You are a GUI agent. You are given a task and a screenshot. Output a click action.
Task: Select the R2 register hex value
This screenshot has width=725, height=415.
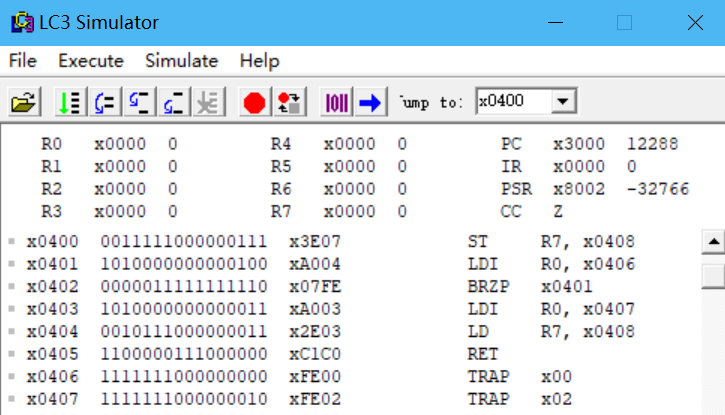click(120, 189)
